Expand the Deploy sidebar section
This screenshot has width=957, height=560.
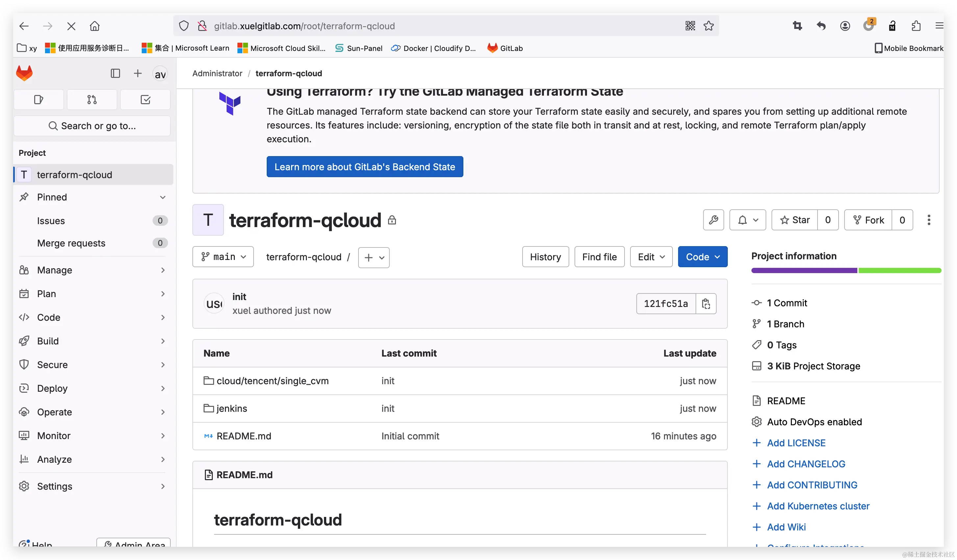[x=93, y=388]
